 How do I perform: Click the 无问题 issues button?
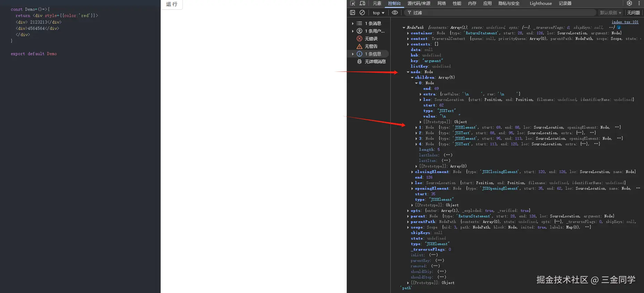633,13
